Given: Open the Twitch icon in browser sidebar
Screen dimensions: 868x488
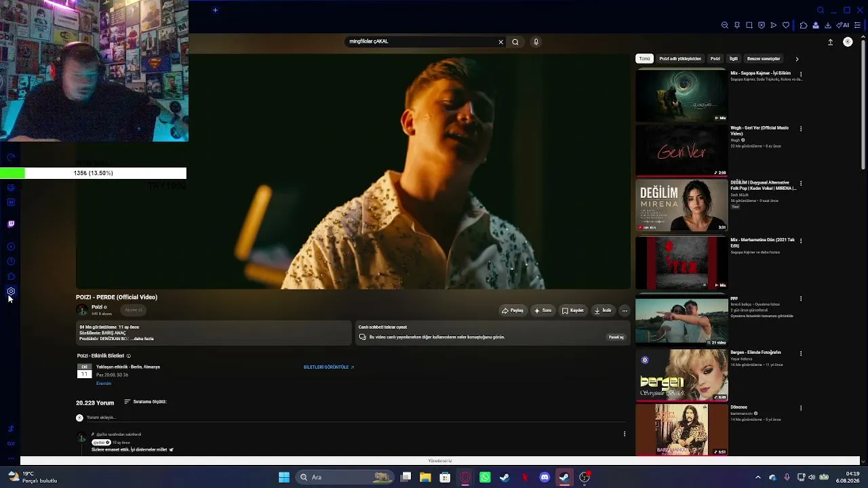Looking at the screenshot, I should (x=11, y=224).
